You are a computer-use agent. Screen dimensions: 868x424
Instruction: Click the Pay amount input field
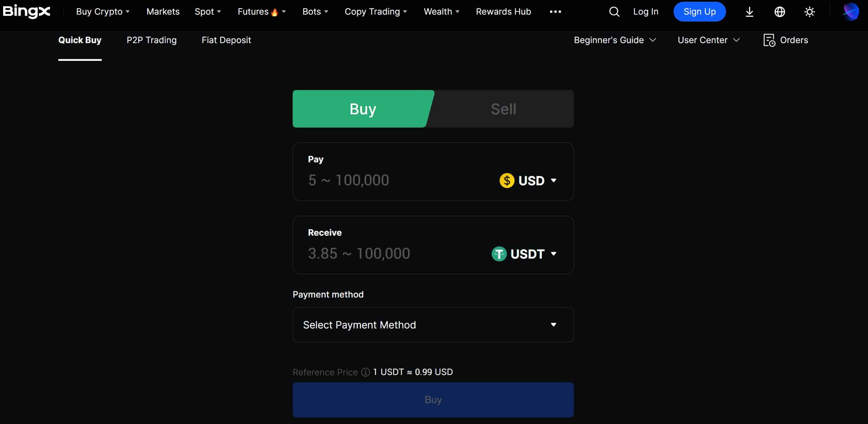[399, 180]
